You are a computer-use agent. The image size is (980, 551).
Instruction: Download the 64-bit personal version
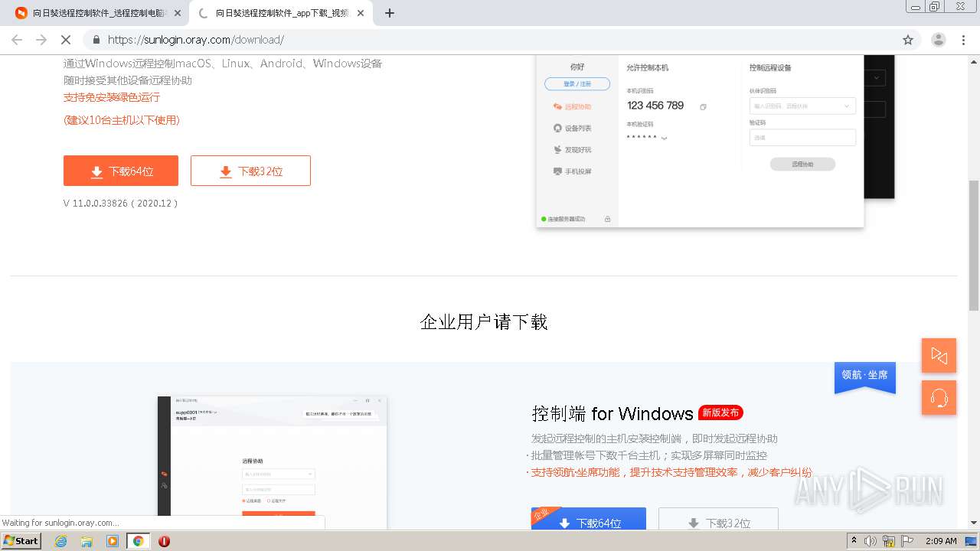(x=121, y=171)
